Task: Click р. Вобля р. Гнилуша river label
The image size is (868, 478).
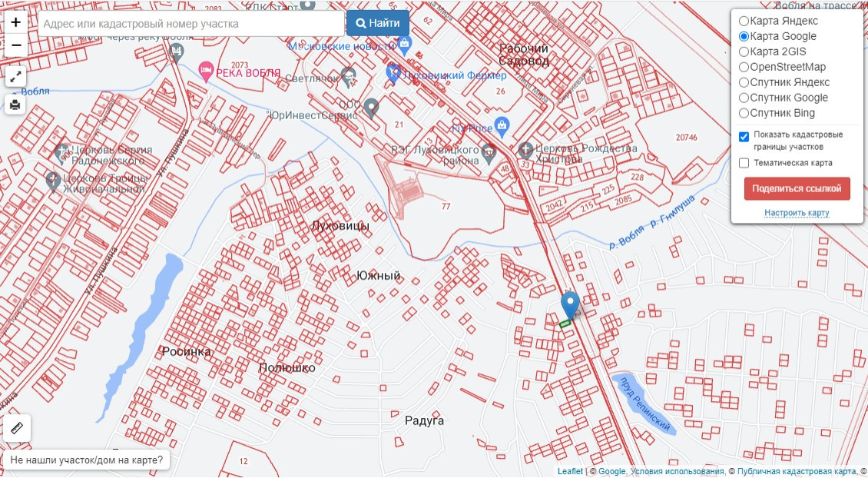Action: pyautogui.click(x=652, y=221)
